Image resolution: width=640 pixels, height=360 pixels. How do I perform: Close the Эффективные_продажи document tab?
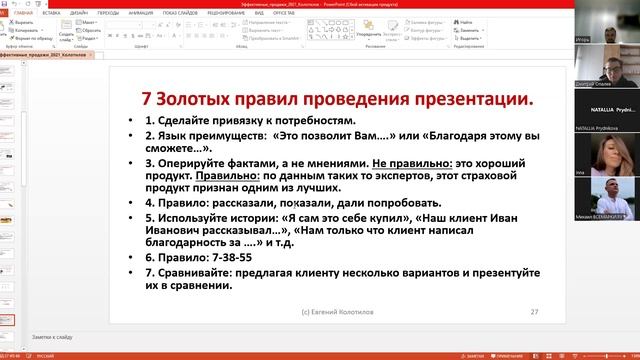click(x=91, y=55)
